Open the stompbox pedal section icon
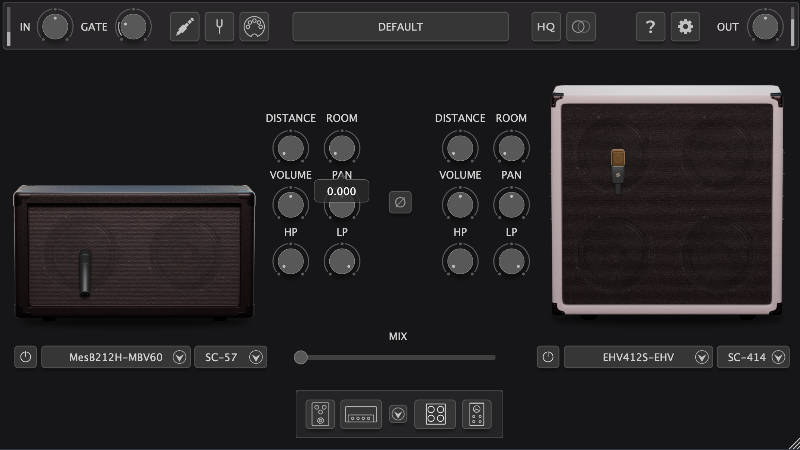The width and height of the screenshot is (800, 450). [320, 414]
